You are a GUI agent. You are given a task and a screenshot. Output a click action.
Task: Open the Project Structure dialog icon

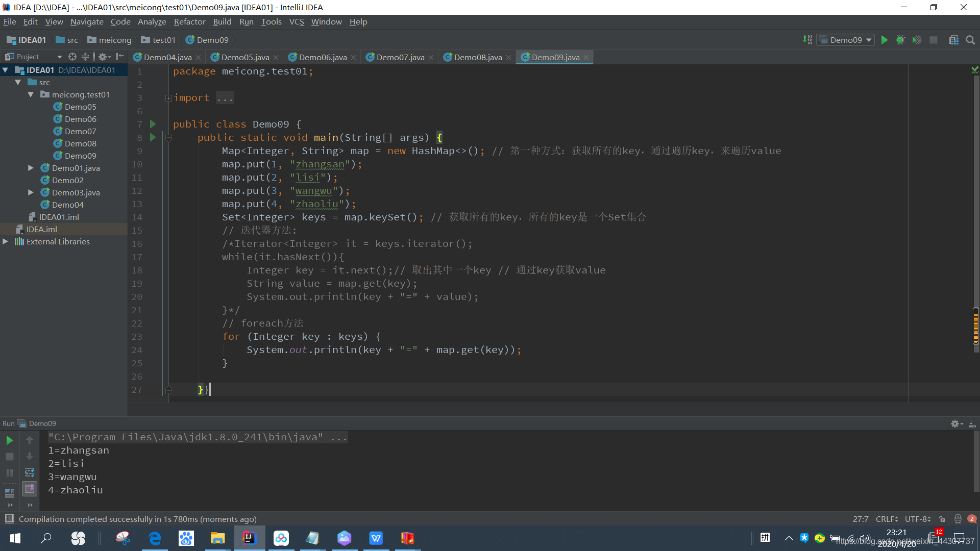pos(954,40)
